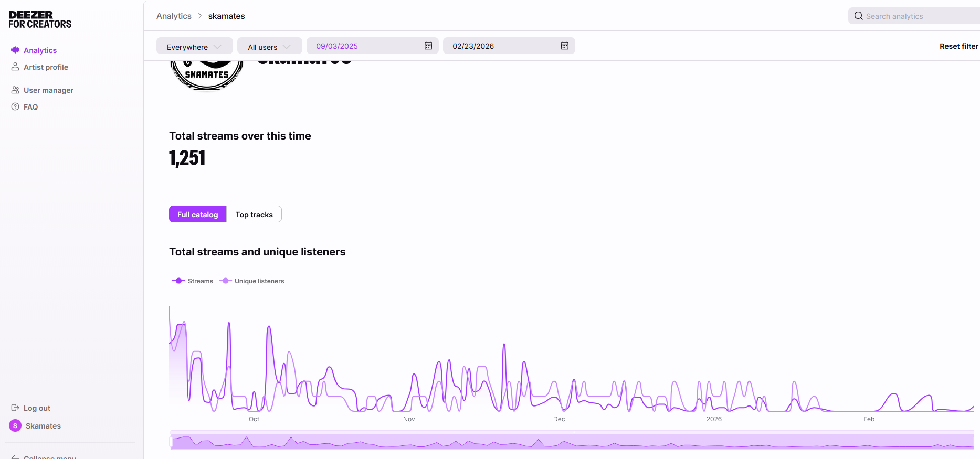980x459 pixels.
Task: Switch to the Top tracks tab
Action: pos(254,214)
